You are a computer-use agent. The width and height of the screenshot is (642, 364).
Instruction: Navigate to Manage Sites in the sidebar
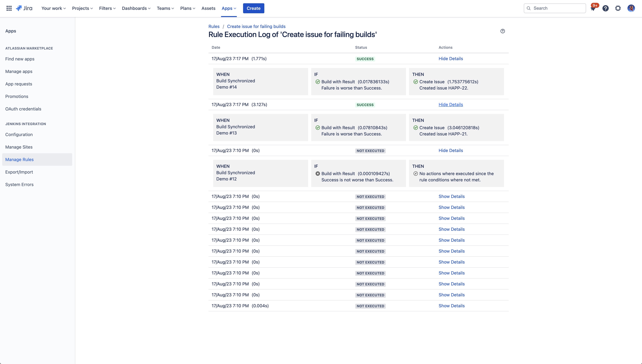19,147
